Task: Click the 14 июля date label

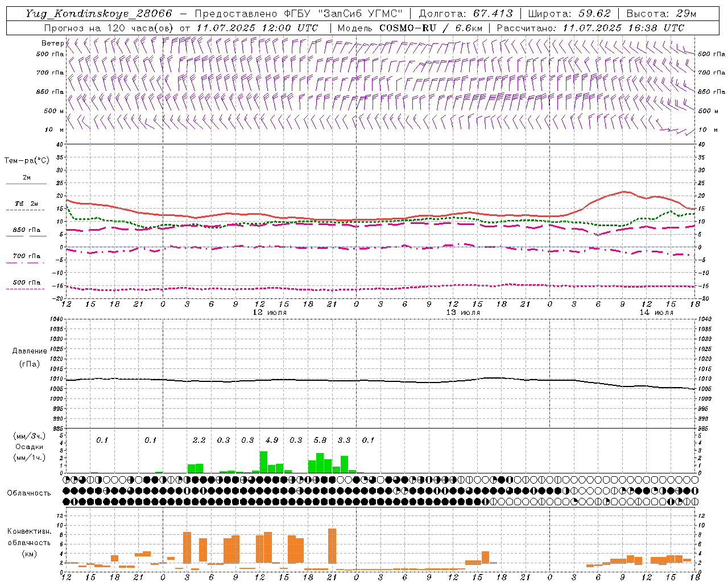Action: click(x=656, y=313)
